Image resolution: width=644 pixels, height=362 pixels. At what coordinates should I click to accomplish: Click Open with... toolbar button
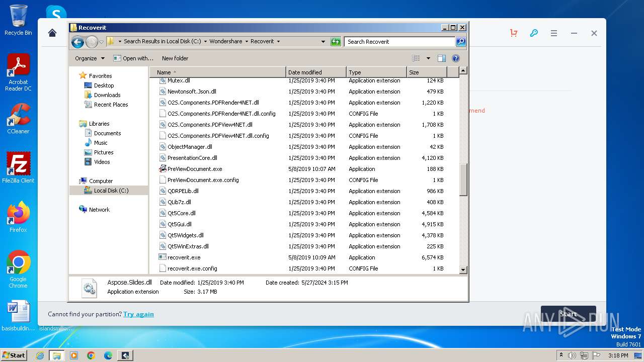pos(133,58)
